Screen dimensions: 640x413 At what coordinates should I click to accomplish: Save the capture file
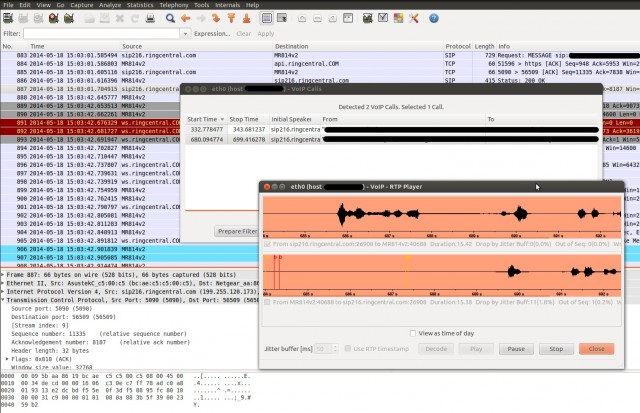(x=104, y=18)
